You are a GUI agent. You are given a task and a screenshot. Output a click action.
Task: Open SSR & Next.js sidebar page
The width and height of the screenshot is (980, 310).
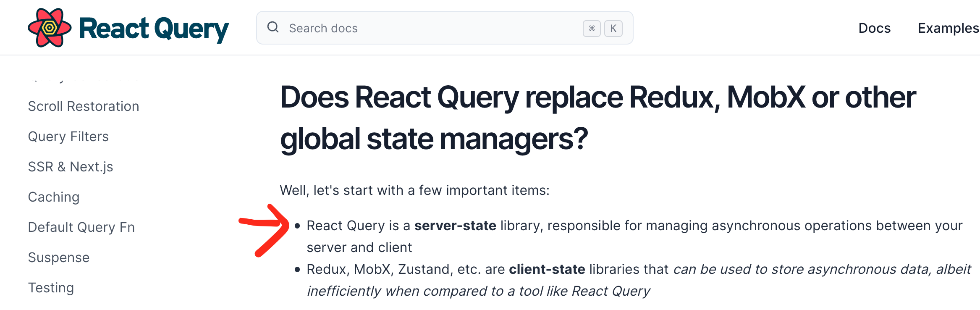click(71, 167)
